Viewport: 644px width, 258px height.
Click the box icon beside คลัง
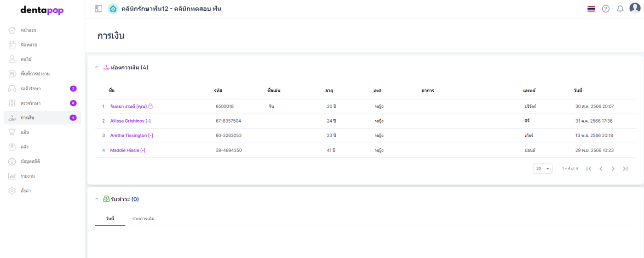pos(12,147)
